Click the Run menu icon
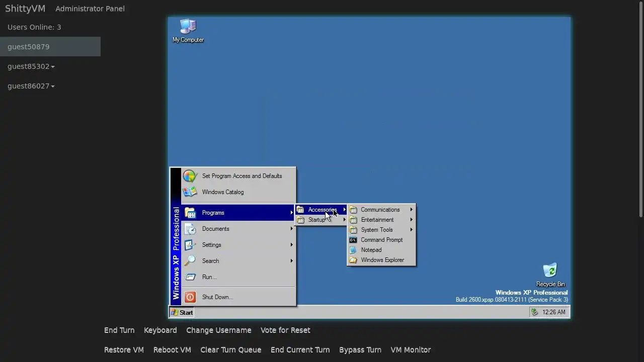Screen dimensions: 644x362 coord(190,277)
